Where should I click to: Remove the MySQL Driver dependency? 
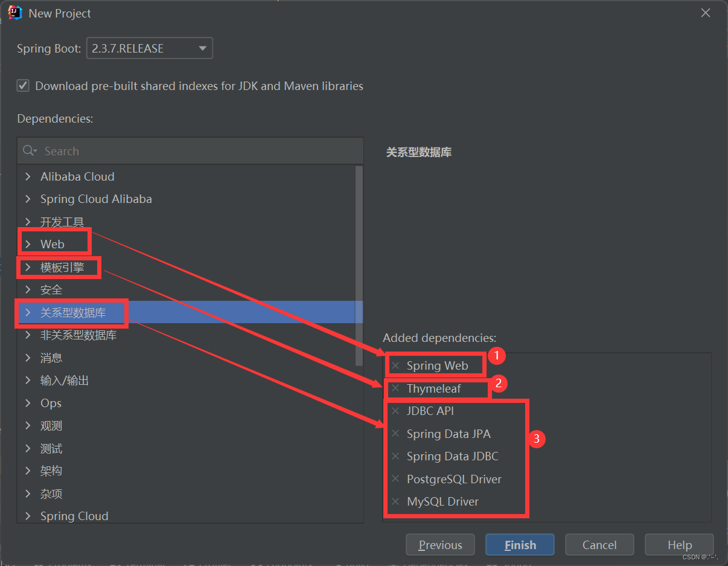pyautogui.click(x=395, y=501)
